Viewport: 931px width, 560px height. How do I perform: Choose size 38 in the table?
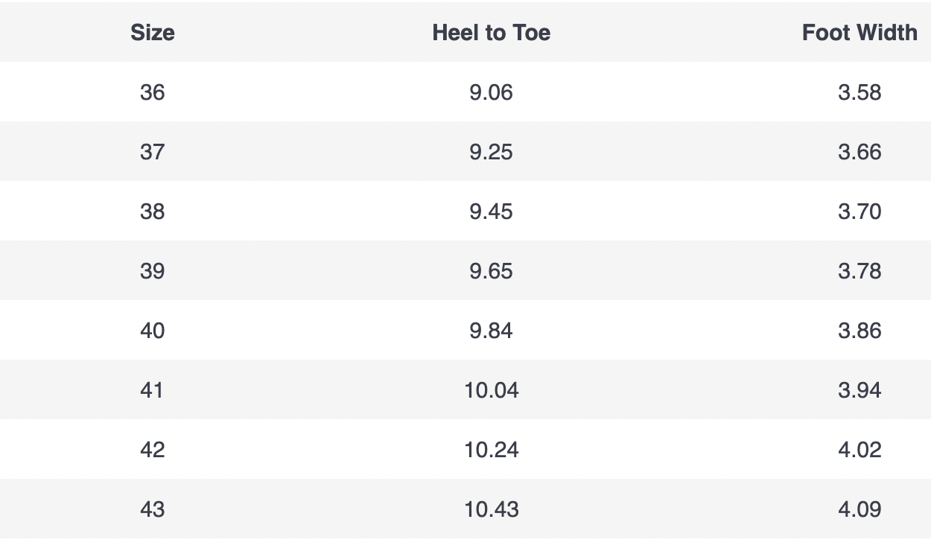(x=153, y=211)
